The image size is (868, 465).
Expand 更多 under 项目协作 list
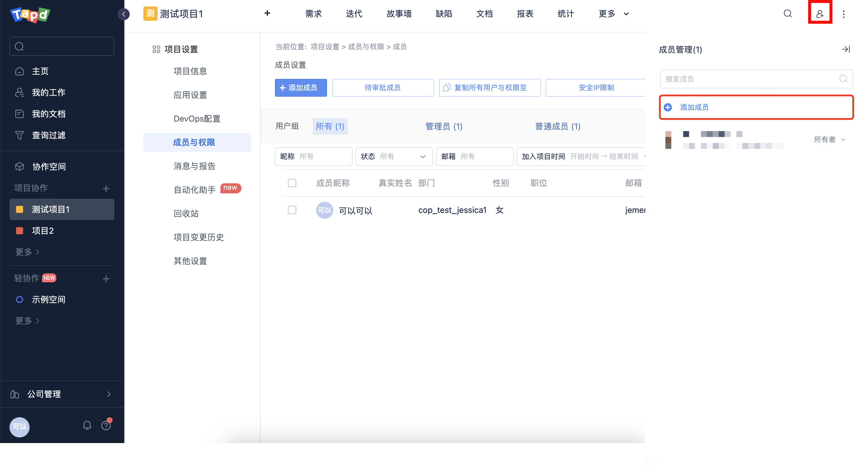(x=27, y=252)
